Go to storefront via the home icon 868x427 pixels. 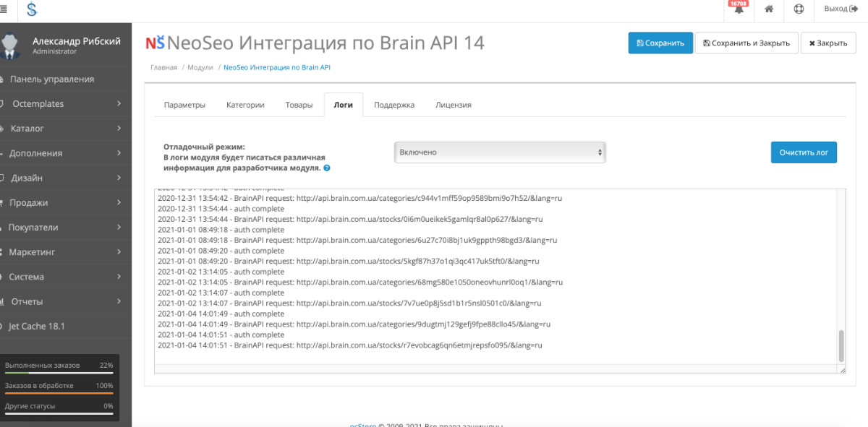[x=769, y=9]
